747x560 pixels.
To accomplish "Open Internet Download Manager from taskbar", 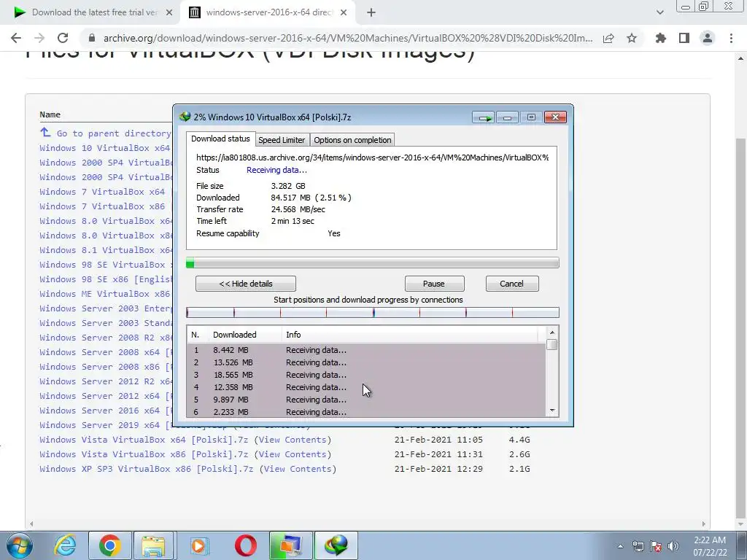I will (336, 545).
